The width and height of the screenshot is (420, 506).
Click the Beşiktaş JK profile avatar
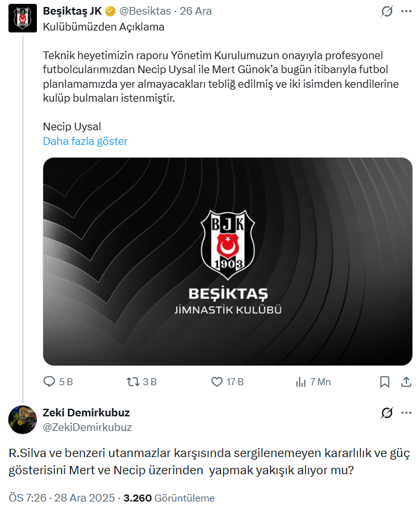pos(22,19)
